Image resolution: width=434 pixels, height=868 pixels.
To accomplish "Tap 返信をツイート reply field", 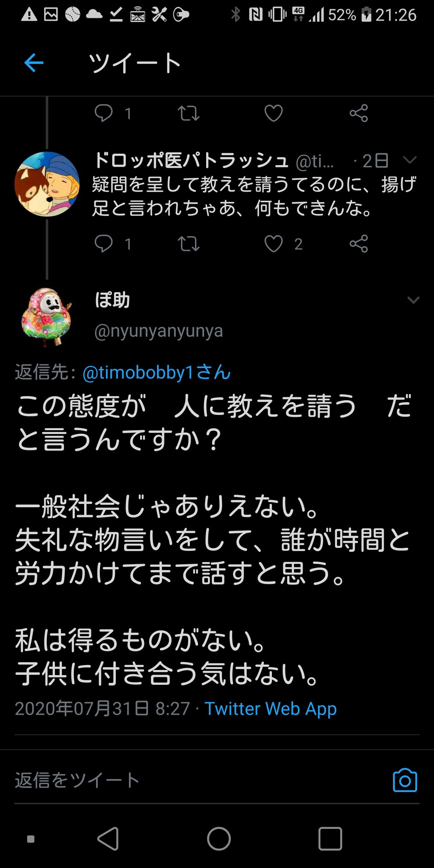I will (x=200, y=780).
